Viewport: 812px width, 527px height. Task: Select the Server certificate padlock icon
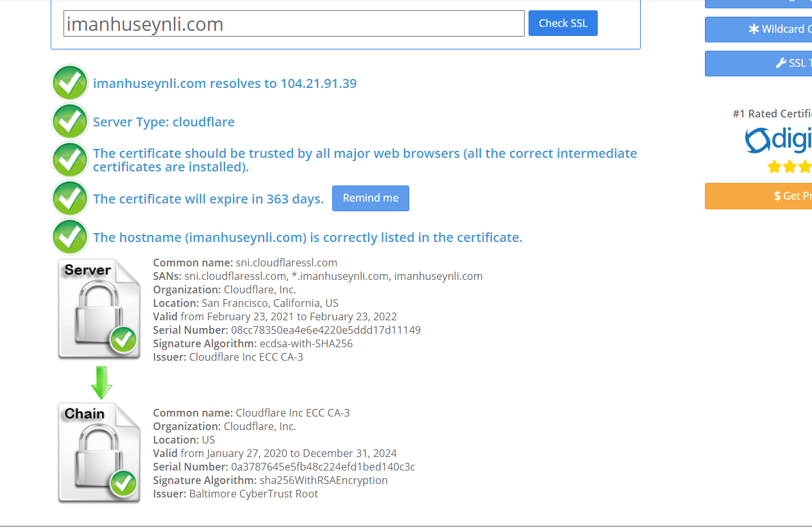(x=99, y=309)
